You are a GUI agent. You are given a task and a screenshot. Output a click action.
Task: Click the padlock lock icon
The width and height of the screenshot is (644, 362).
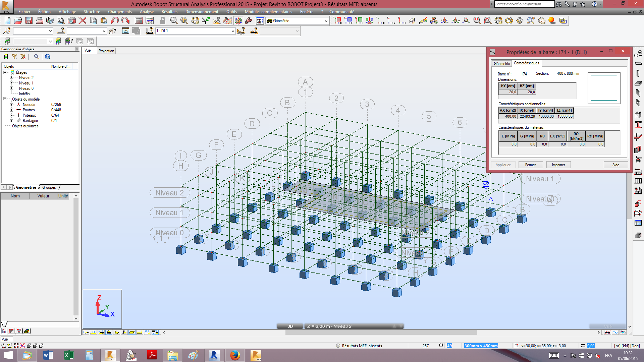point(163,21)
